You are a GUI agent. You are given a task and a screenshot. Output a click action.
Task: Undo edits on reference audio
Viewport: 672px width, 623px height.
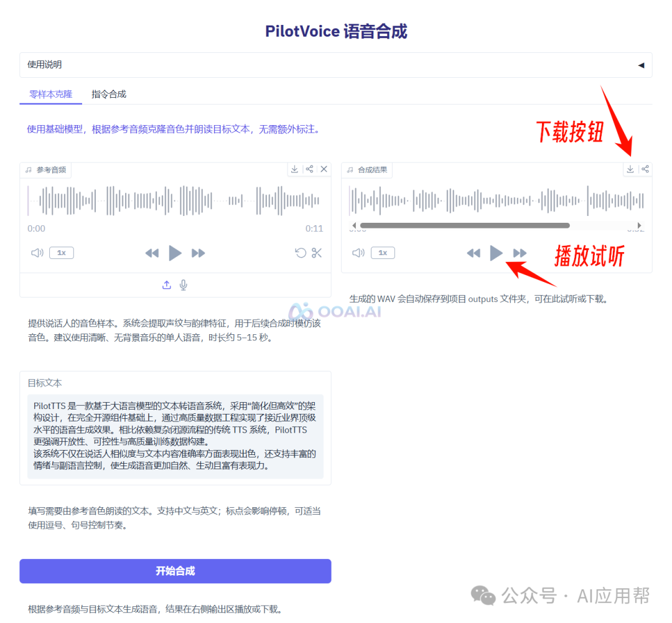click(x=301, y=253)
